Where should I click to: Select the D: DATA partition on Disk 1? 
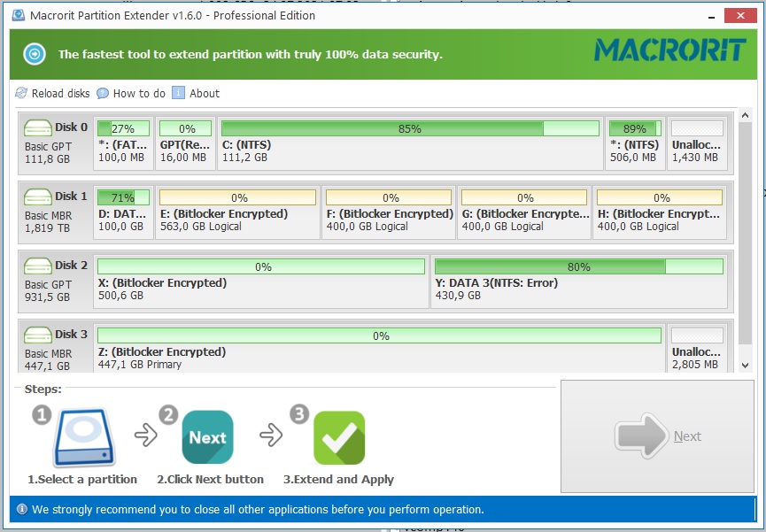123,212
